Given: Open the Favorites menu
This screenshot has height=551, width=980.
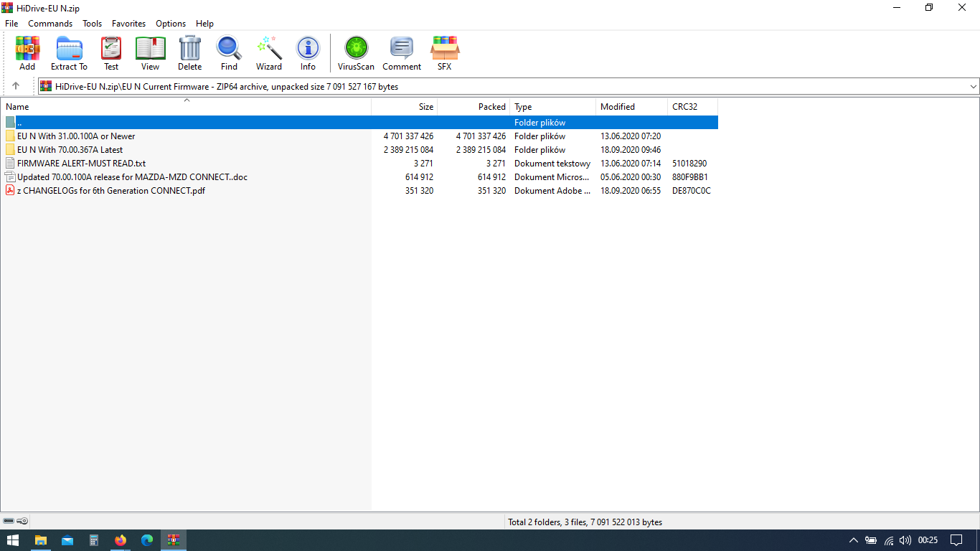Looking at the screenshot, I should click(x=128, y=24).
